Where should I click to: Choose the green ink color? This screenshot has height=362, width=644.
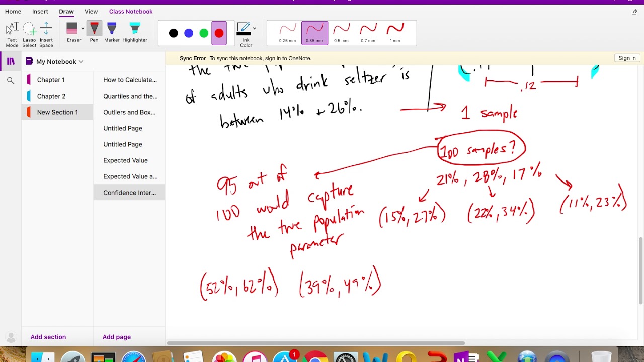click(x=204, y=33)
